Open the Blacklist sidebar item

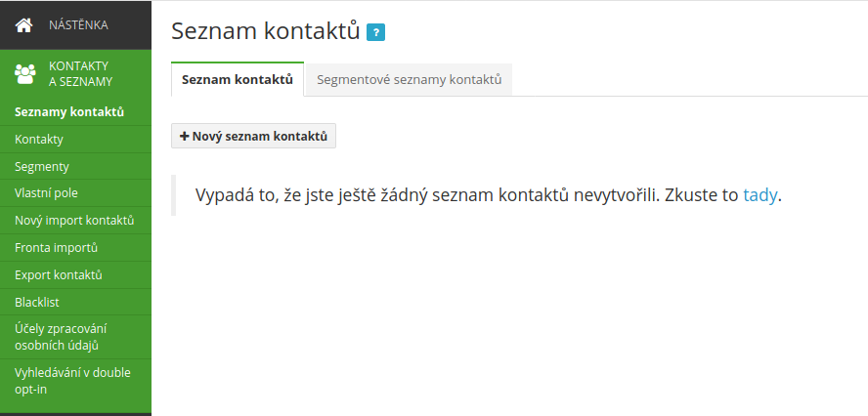pos(76,302)
